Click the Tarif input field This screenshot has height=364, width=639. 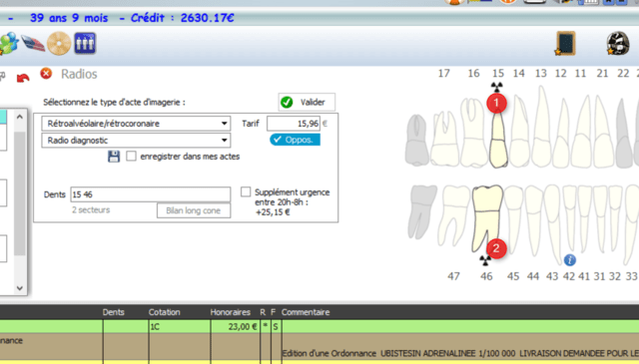pyautogui.click(x=294, y=124)
